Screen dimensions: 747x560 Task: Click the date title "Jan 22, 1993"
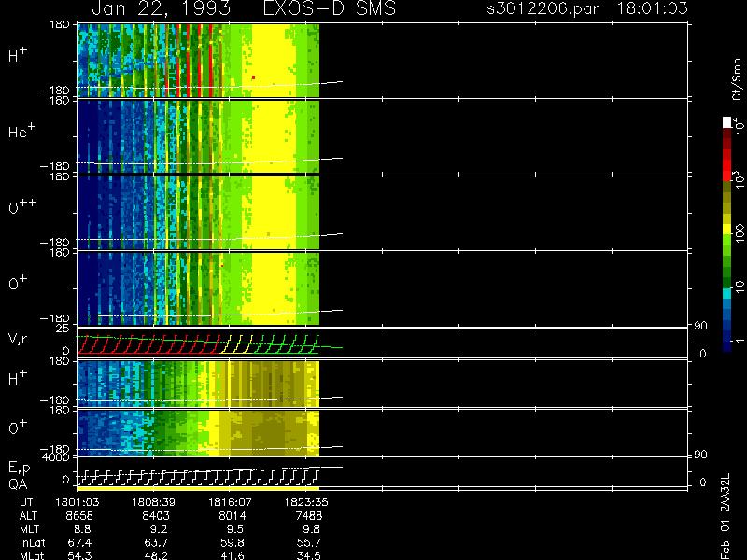(x=161, y=8)
